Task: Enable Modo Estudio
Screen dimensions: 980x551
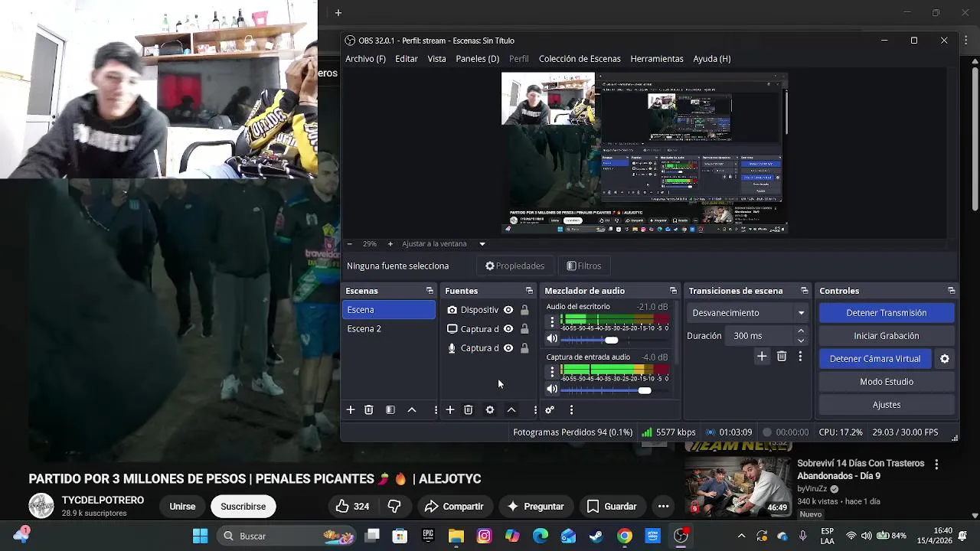Action: (887, 382)
